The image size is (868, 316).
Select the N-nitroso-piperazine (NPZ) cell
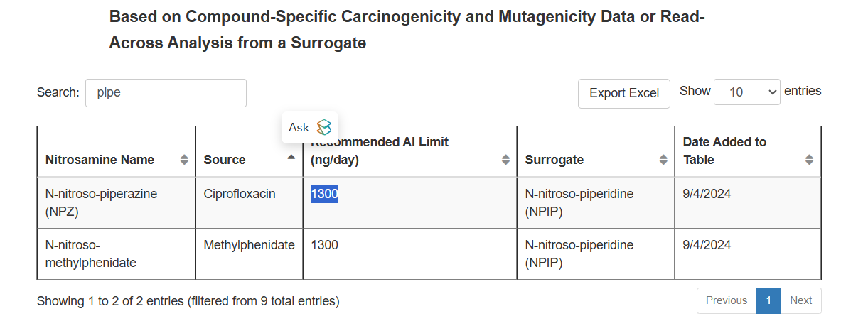[116, 202]
